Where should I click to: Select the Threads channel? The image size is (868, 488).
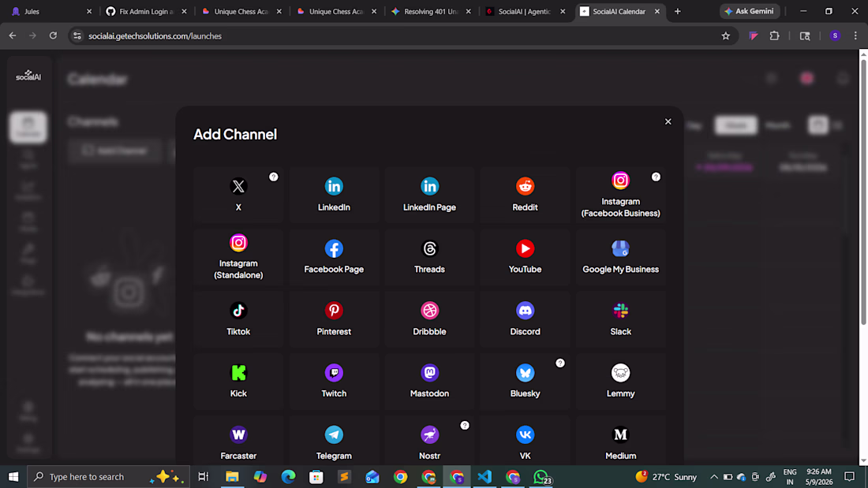tap(429, 257)
